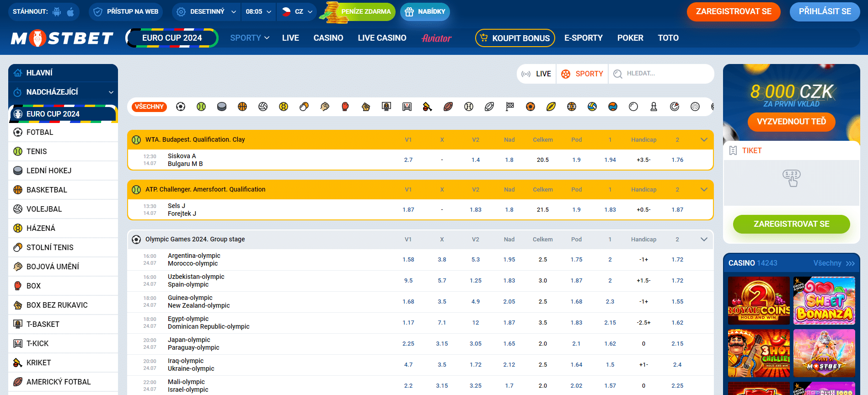
Task: Filter by the checkered racing flag icon
Action: coord(510,107)
